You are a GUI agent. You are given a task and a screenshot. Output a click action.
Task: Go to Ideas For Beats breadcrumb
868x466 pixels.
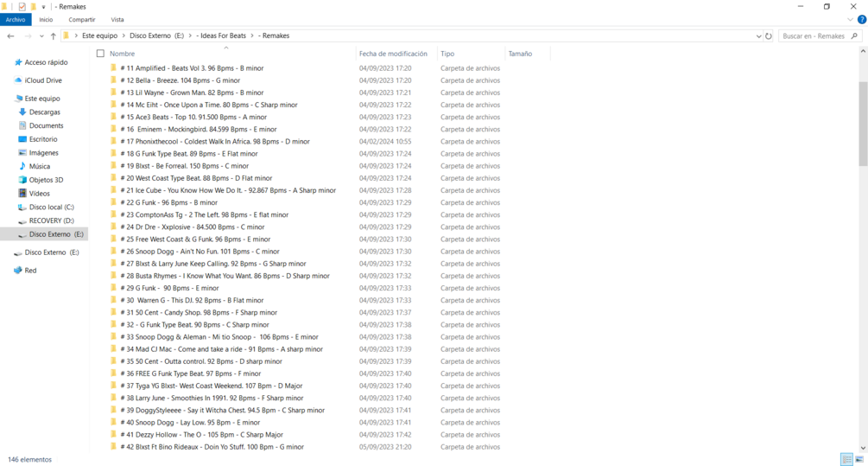(x=221, y=35)
